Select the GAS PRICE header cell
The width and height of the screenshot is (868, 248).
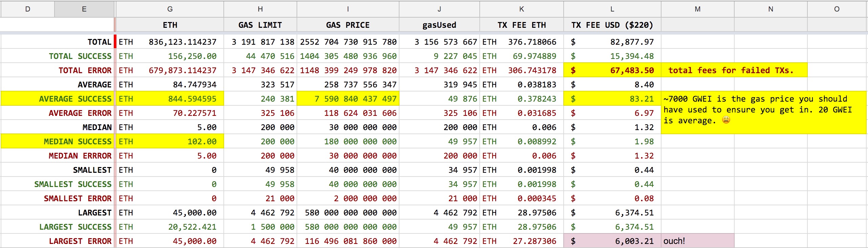coord(348,25)
